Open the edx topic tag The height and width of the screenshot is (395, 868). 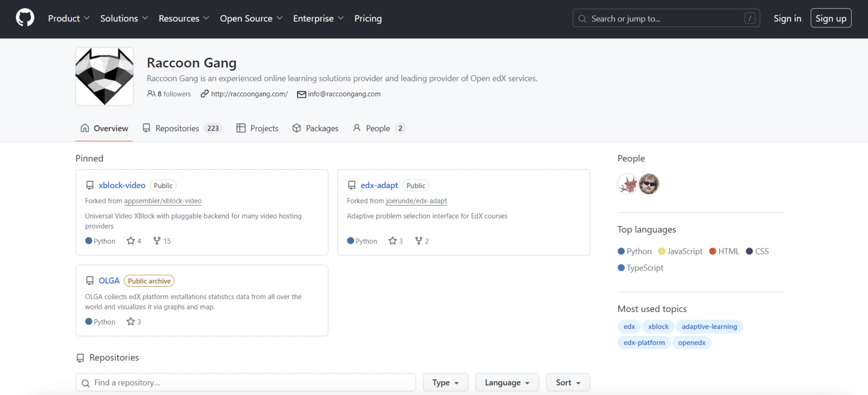pyautogui.click(x=629, y=326)
